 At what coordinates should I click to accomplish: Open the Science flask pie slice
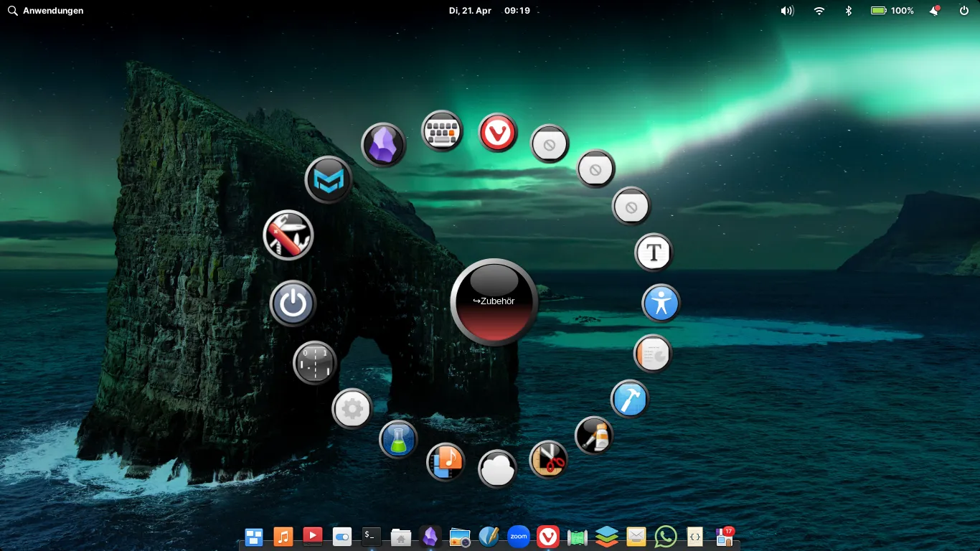398,439
